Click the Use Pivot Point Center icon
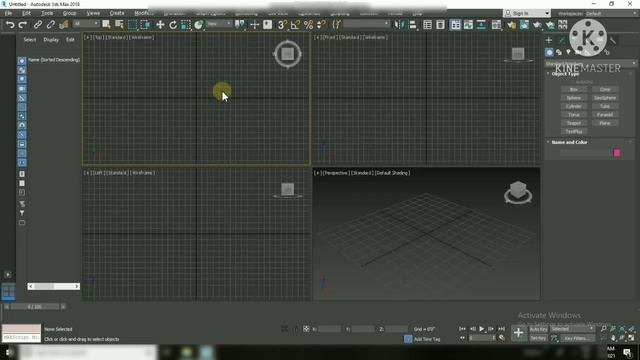This screenshot has height=360, width=640. tap(240, 25)
